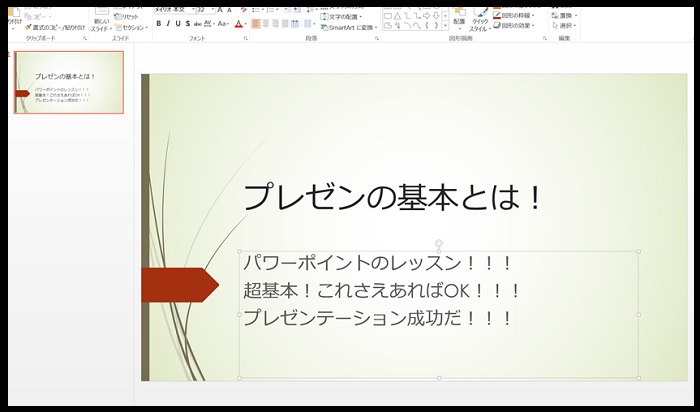Click the line 超基本!これさえあればOK!!!
700x412 pixels.
click(382, 291)
